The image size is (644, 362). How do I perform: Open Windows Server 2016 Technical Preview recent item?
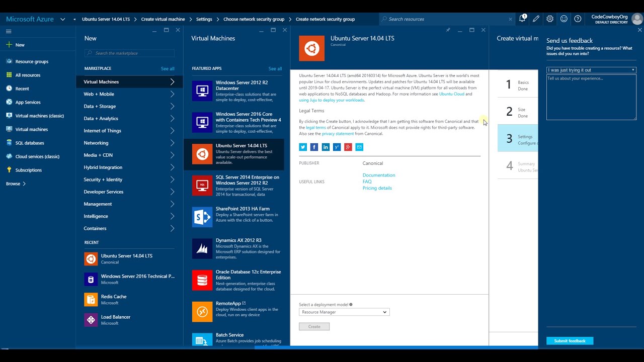(129, 279)
